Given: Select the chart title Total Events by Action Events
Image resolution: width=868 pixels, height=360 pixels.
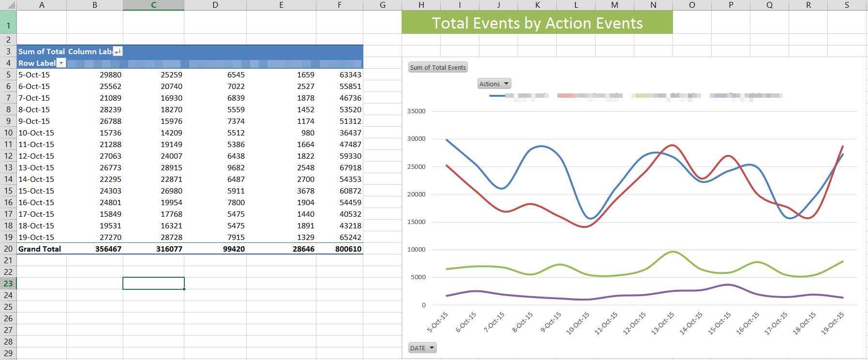Looking at the screenshot, I should [x=537, y=23].
